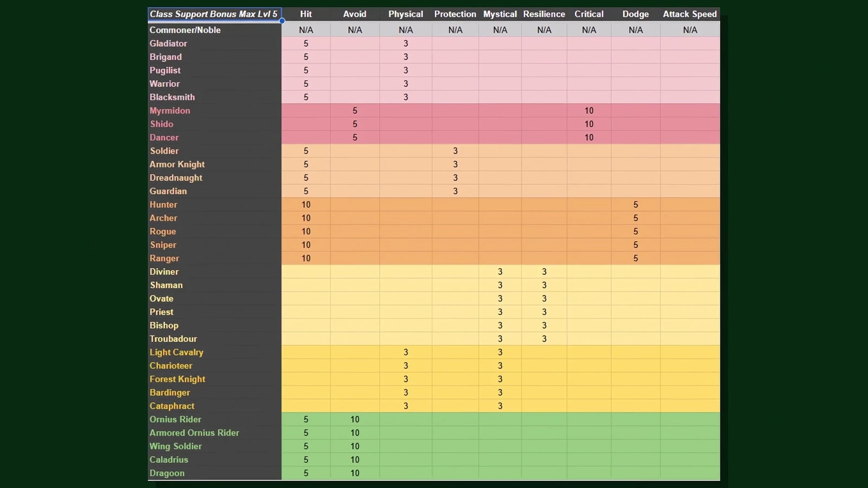This screenshot has height=488, width=868.
Task: Select Soldier's Protection value 3
Action: coord(455,151)
